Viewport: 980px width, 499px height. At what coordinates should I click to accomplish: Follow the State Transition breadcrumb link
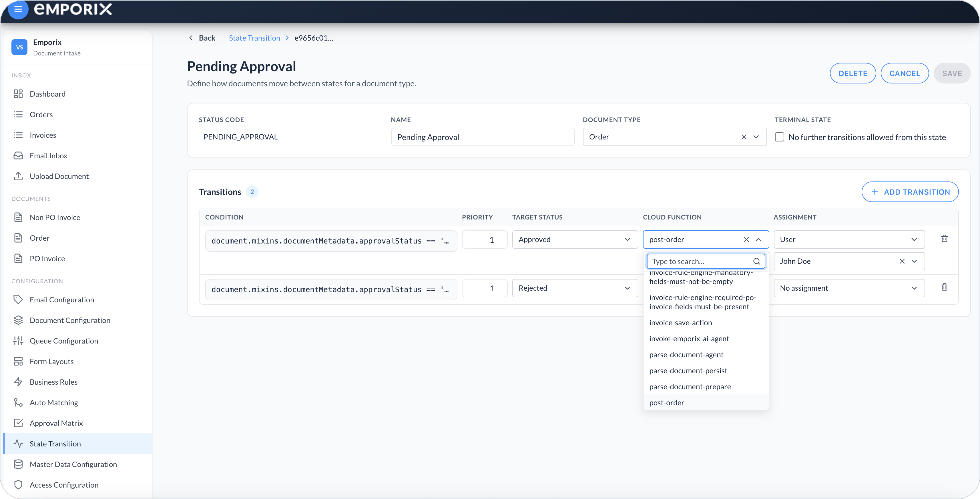click(x=254, y=38)
